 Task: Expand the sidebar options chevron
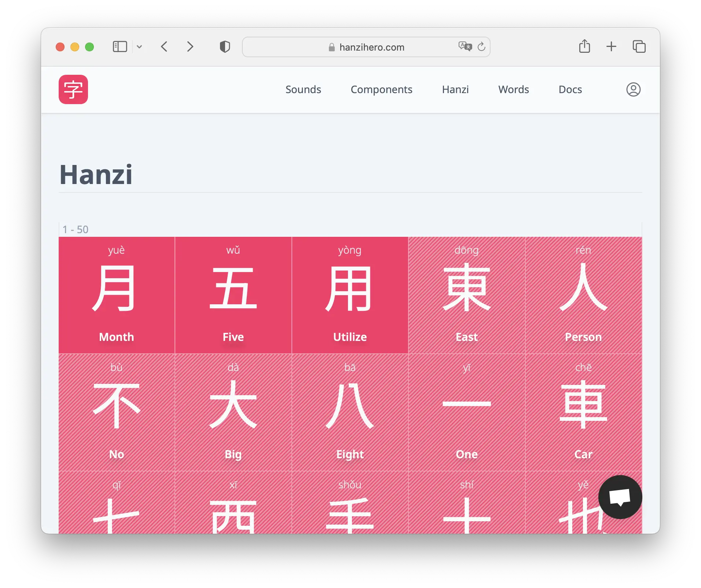coord(140,47)
